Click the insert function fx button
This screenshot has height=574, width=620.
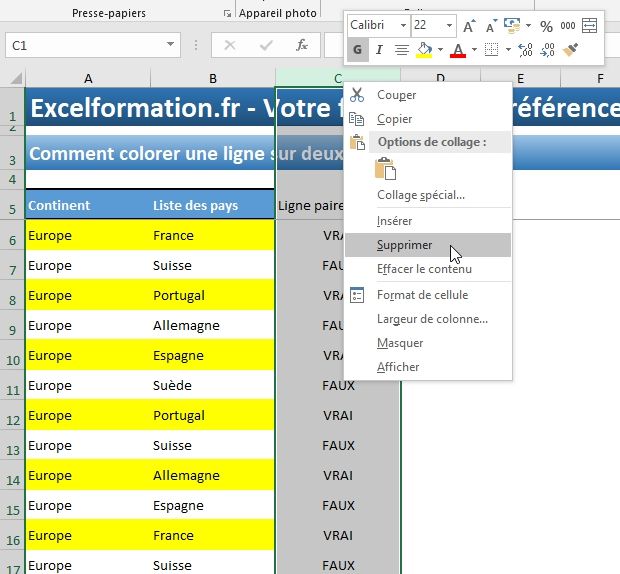tap(302, 46)
